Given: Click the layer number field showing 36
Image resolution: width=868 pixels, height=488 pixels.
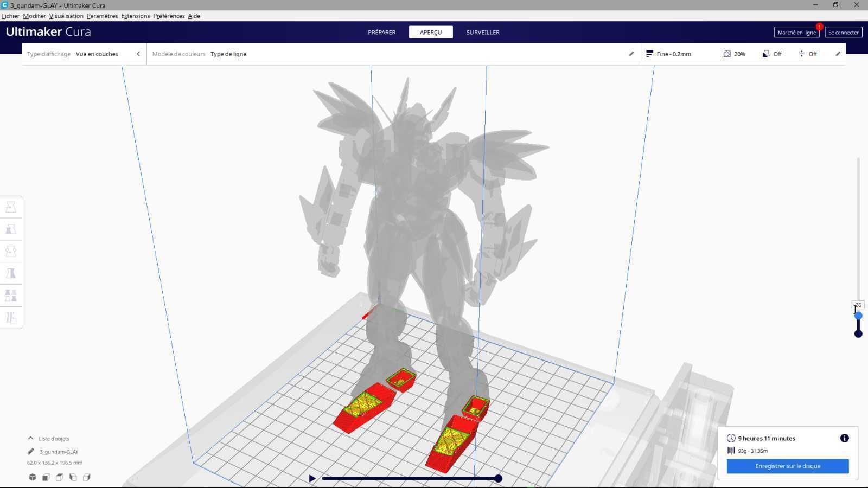Looking at the screenshot, I should (858, 305).
